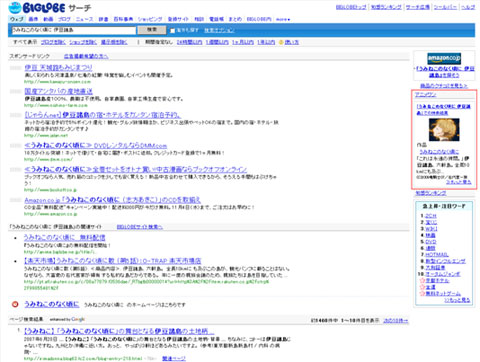Switch to the 電話帳 search tab

coord(216,19)
